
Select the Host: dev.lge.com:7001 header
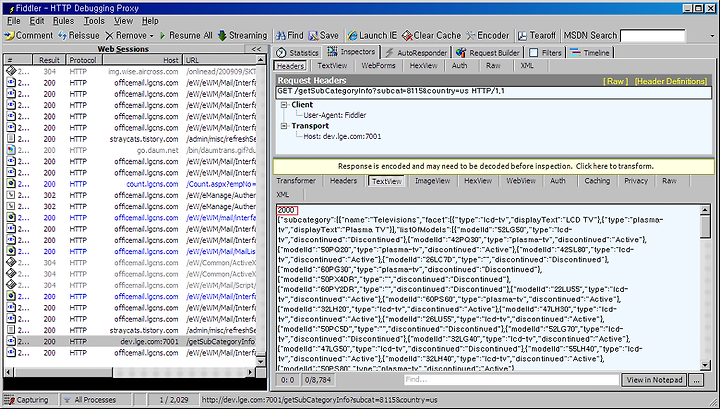click(x=342, y=136)
